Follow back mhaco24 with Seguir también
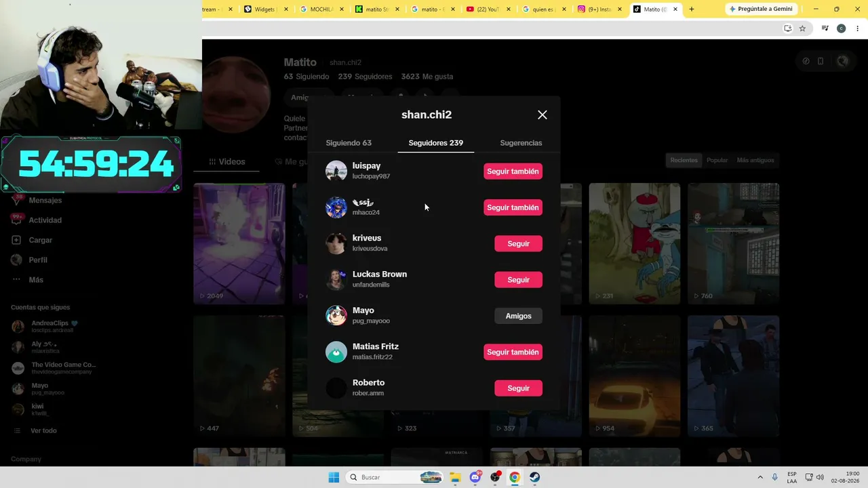868x488 pixels. [x=513, y=207]
